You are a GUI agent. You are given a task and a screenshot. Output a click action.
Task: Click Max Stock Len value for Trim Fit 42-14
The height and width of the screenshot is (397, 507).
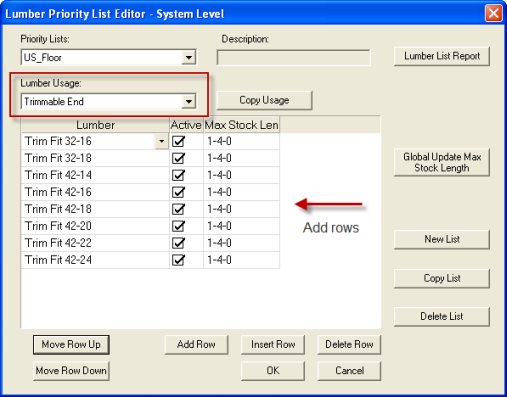click(242, 175)
